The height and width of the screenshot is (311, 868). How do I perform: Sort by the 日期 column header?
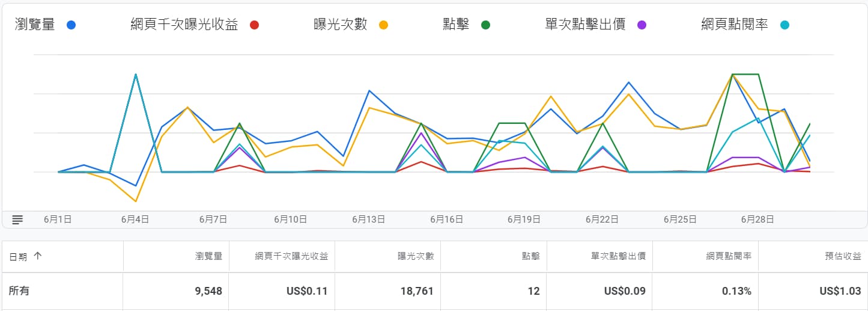click(18, 256)
